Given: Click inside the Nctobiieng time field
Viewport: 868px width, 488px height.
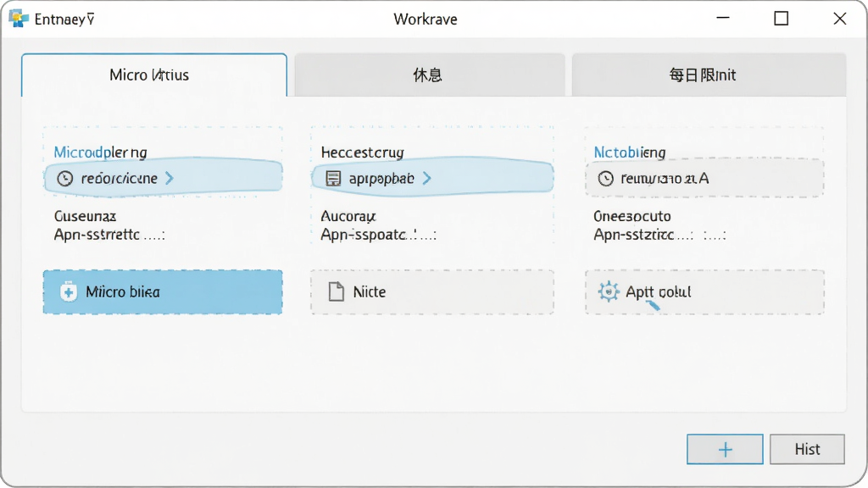Looking at the screenshot, I should click(704, 178).
